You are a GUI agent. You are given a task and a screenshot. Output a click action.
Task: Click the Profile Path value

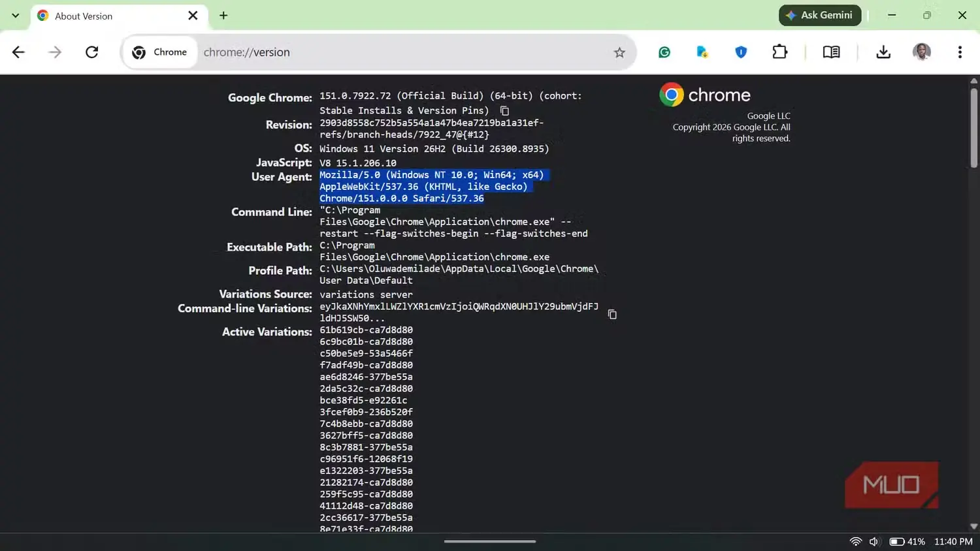(459, 275)
